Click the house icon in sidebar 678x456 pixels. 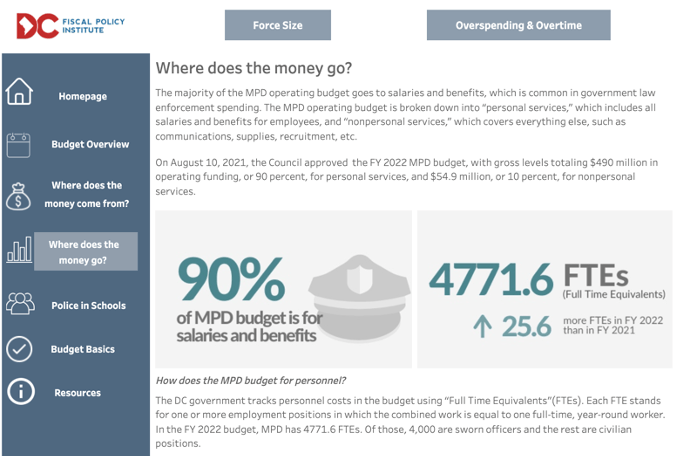pos(19,94)
